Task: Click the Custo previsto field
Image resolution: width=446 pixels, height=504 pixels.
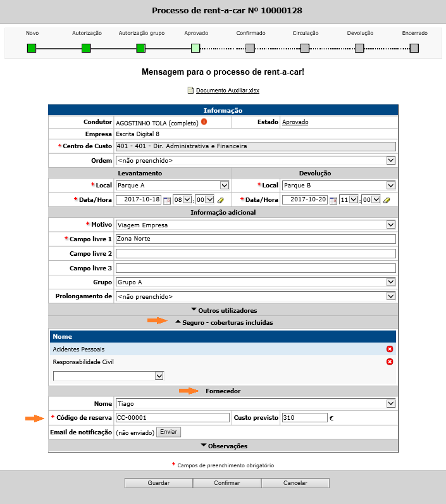Action: click(305, 417)
